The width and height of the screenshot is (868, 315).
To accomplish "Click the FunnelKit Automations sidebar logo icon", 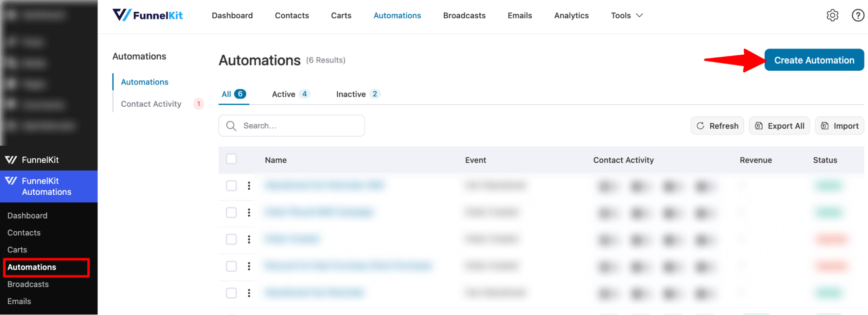I will [11, 181].
